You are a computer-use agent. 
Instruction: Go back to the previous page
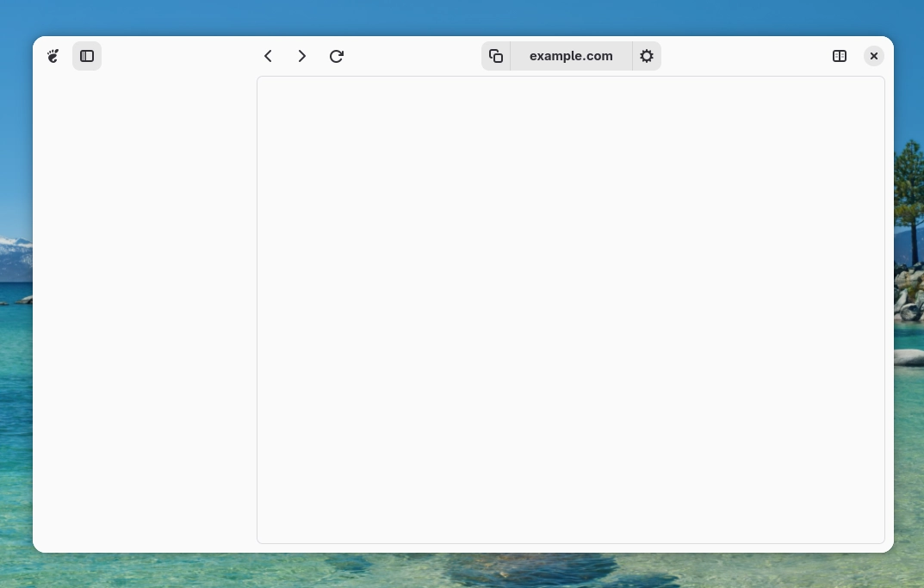[268, 56]
